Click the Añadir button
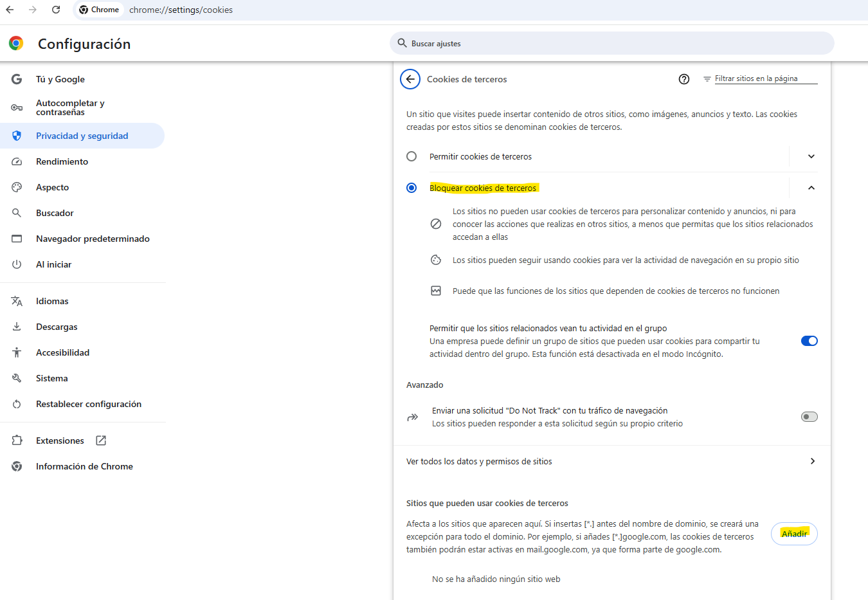The width and height of the screenshot is (868, 600). tap(794, 534)
